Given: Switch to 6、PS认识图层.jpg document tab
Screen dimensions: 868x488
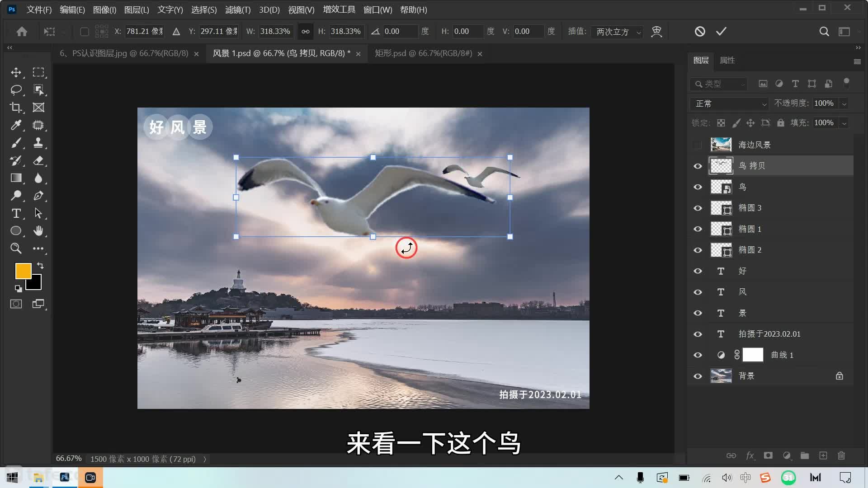Looking at the screenshot, I should [124, 53].
